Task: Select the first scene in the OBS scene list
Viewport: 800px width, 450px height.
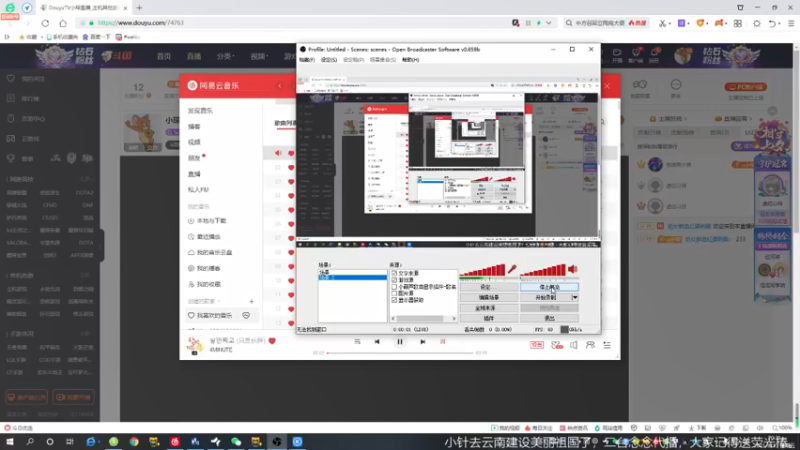Action: [352, 272]
